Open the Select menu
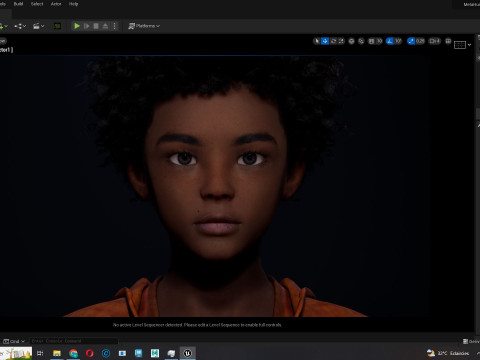This screenshot has width=480, height=360. pyautogui.click(x=37, y=4)
